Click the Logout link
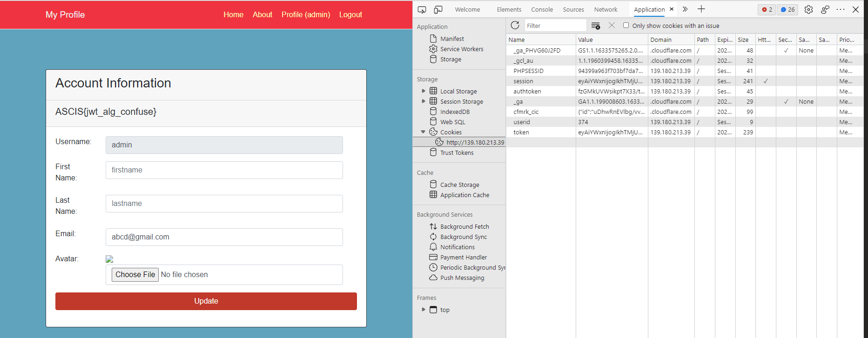868x338 pixels. coord(350,14)
